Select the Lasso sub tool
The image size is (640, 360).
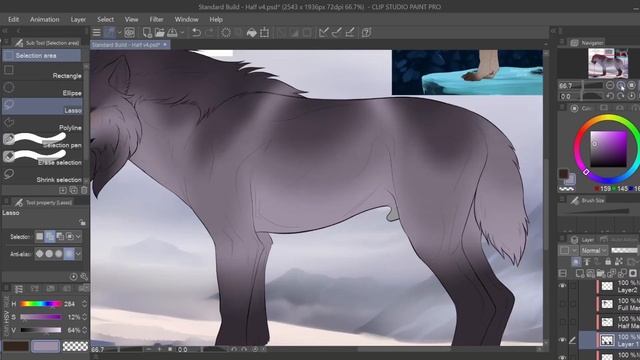tap(42, 107)
